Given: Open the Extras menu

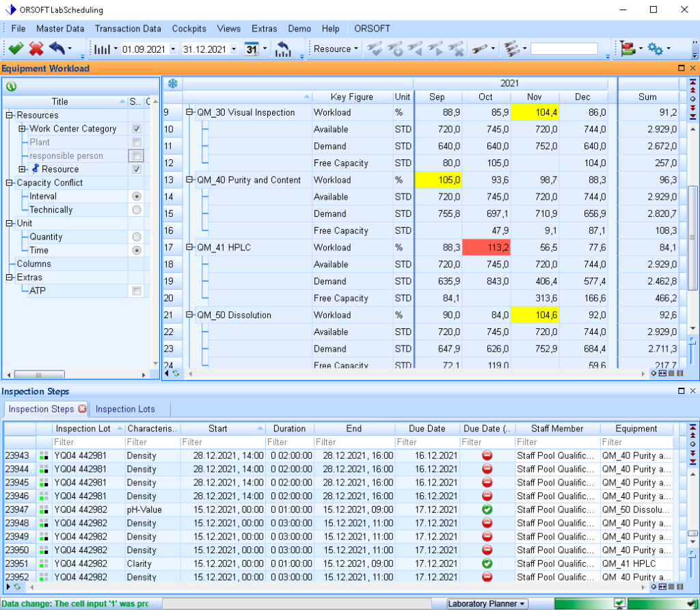Looking at the screenshot, I should pyautogui.click(x=264, y=29).
